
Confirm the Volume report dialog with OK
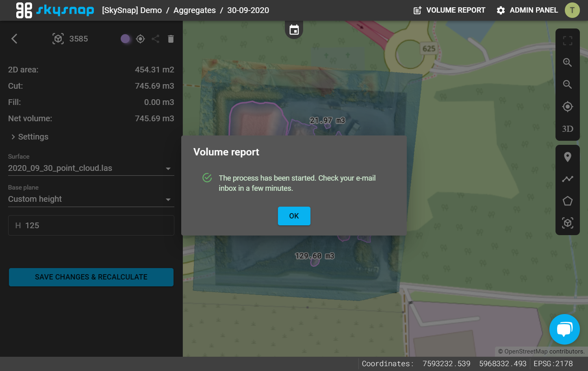[x=294, y=216]
